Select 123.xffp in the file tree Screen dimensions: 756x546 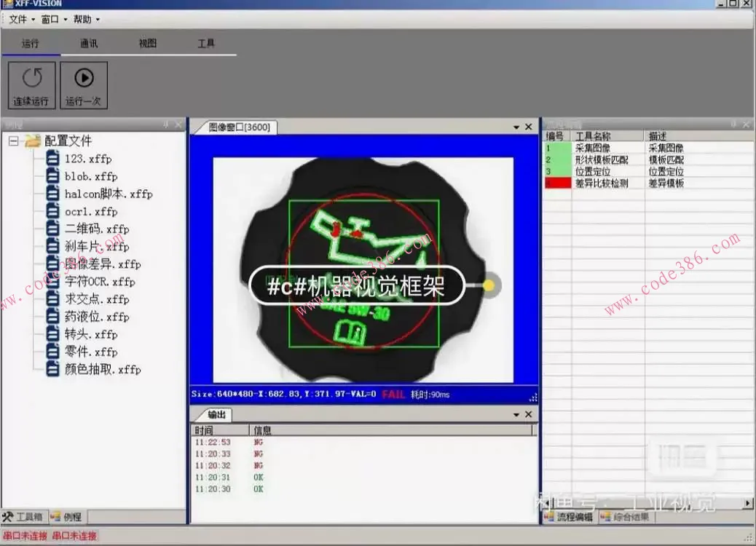click(x=88, y=159)
